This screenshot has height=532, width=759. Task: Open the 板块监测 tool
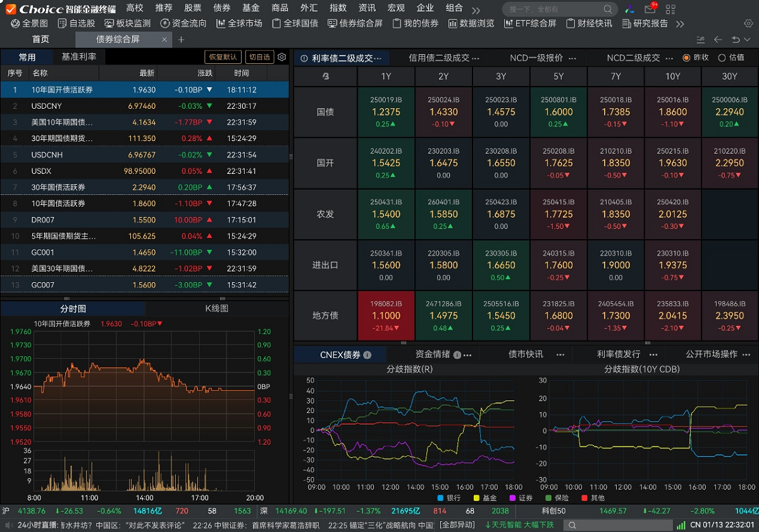[128, 25]
